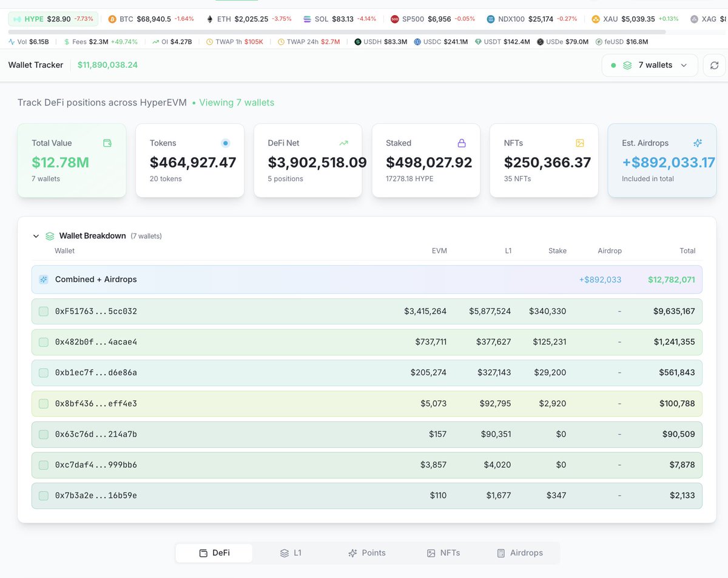This screenshot has width=728, height=578.
Task: Click the sparkle icon in Combined + Airdrops row
Action: [44, 280]
